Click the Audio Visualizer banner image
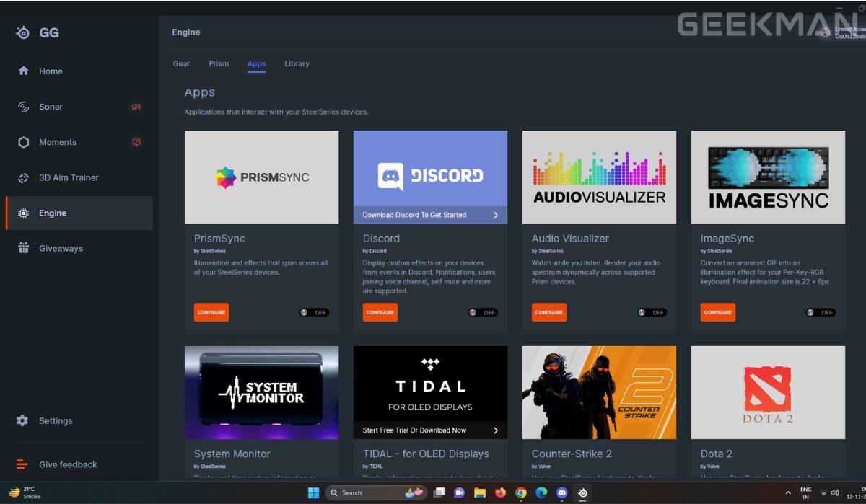This screenshot has width=866, height=504. pos(599,177)
